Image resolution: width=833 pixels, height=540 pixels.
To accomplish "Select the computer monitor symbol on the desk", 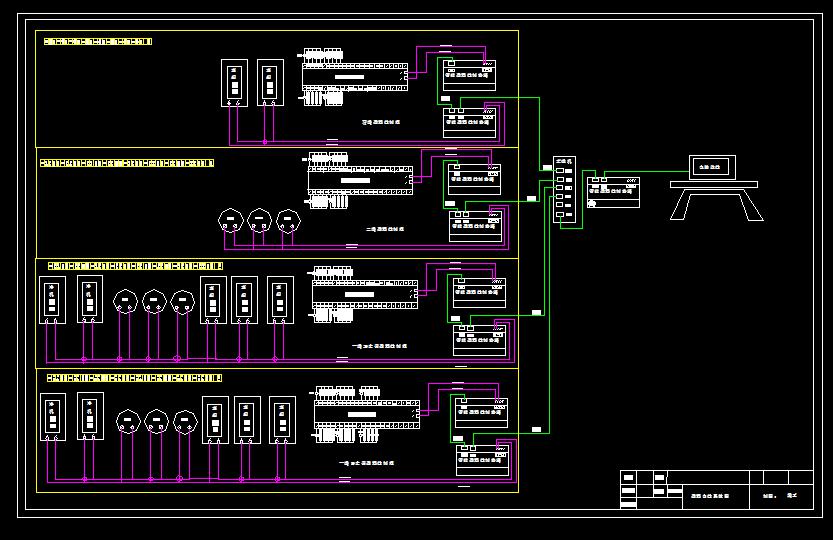I will (x=712, y=167).
